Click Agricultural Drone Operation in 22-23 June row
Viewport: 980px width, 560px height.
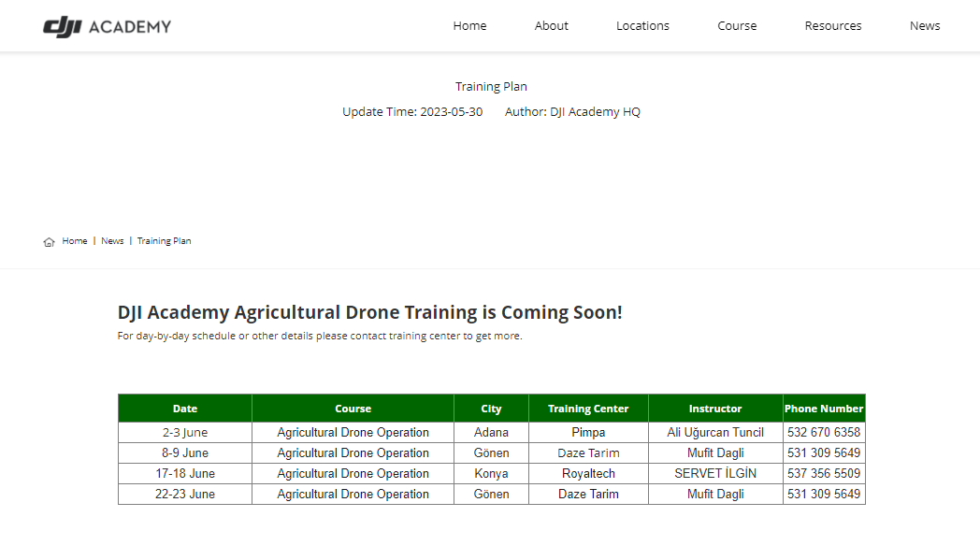(353, 495)
